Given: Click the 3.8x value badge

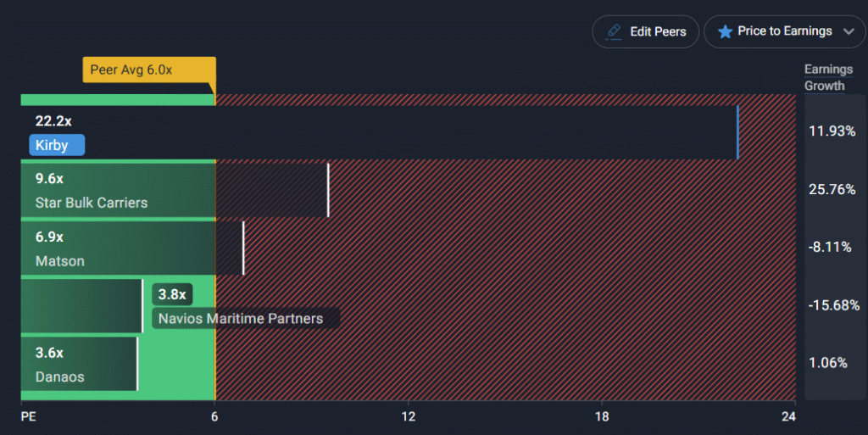Looking at the screenshot, I should [172, 294].
